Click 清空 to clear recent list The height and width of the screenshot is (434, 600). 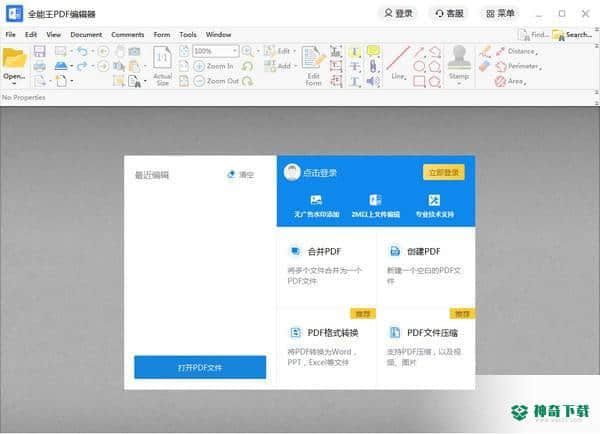tap(240, 175)
